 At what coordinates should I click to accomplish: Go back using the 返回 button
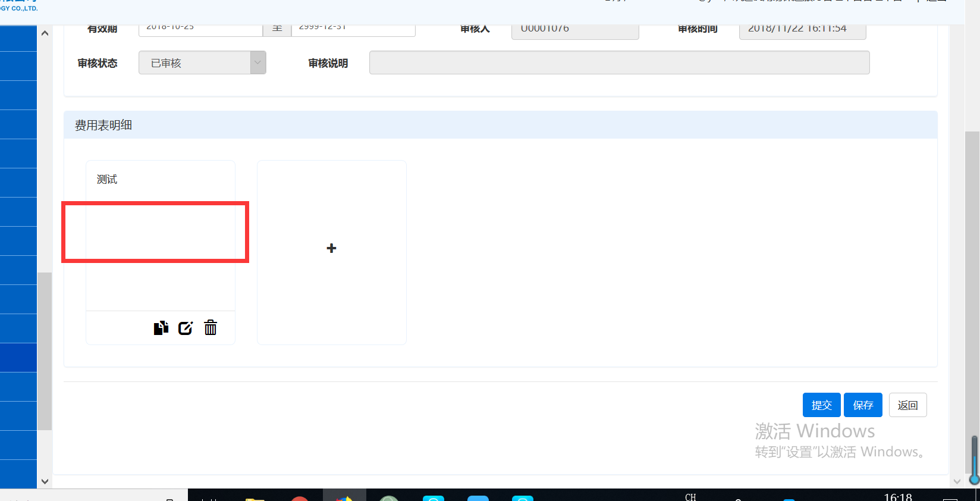tap(908, 405)
